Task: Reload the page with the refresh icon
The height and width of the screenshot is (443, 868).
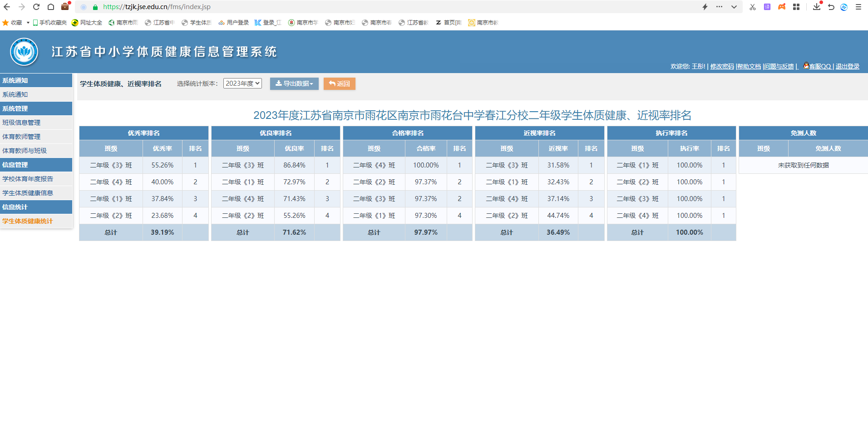Action: [x=36, y=7]
